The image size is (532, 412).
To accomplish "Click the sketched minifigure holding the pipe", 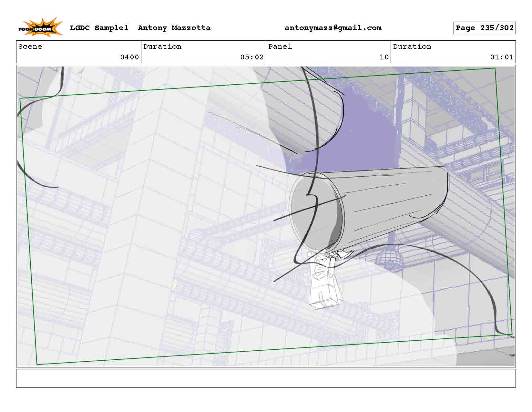I will (325, 280).
